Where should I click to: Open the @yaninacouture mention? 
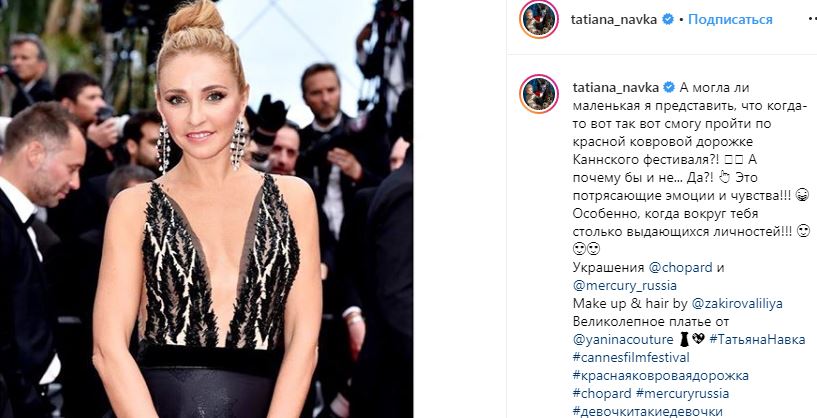pyautogui.click(x=623, y=340)
